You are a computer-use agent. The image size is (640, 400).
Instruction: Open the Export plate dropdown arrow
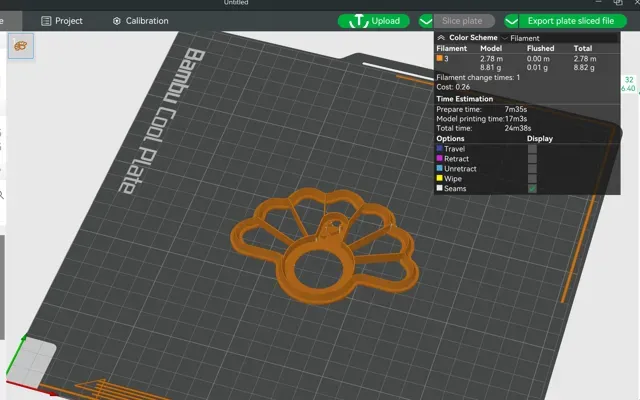511,21
